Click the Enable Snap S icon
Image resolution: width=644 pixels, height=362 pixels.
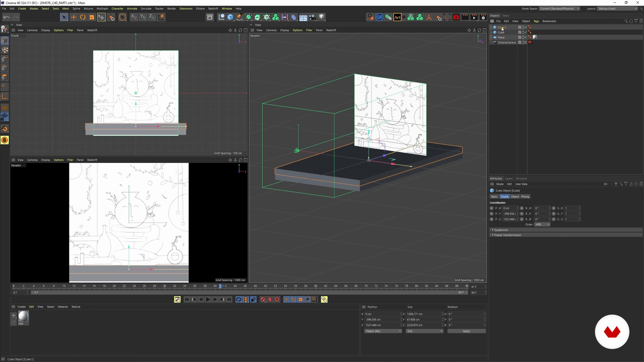(x=5, y=140)
